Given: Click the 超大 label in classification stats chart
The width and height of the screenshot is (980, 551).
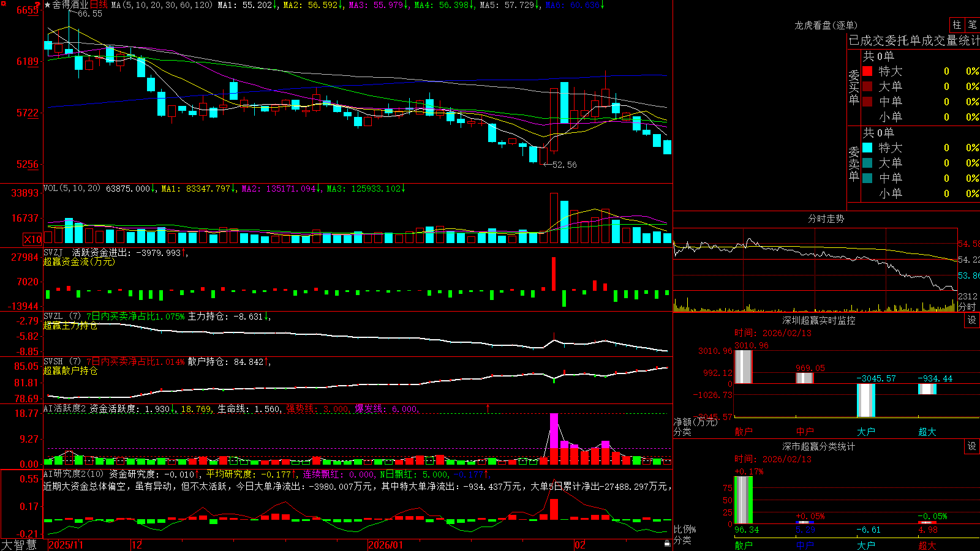Looking at the screenshot, I should (x=927, y=545).
